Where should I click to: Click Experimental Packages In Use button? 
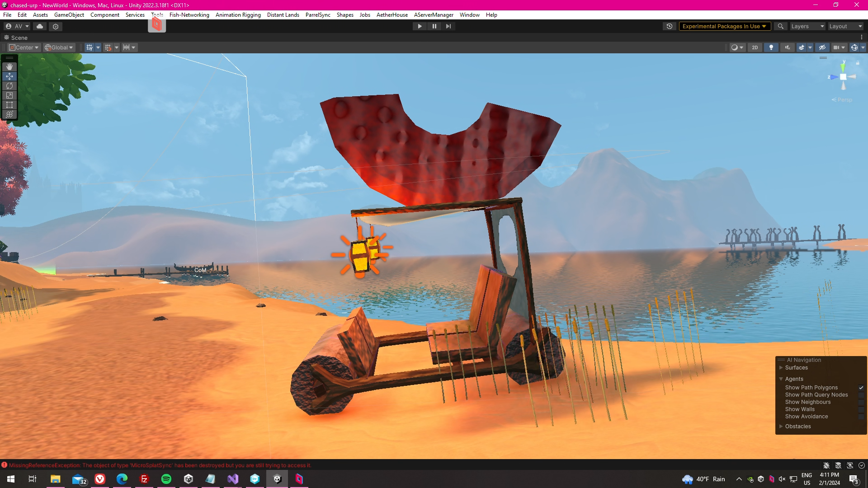point(724,26)
